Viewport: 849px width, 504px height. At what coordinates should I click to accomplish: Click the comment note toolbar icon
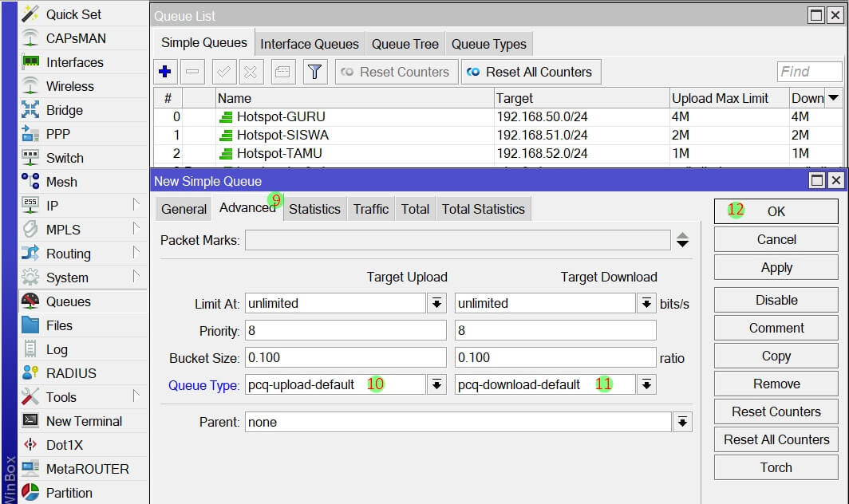click(x=282, y=72)
